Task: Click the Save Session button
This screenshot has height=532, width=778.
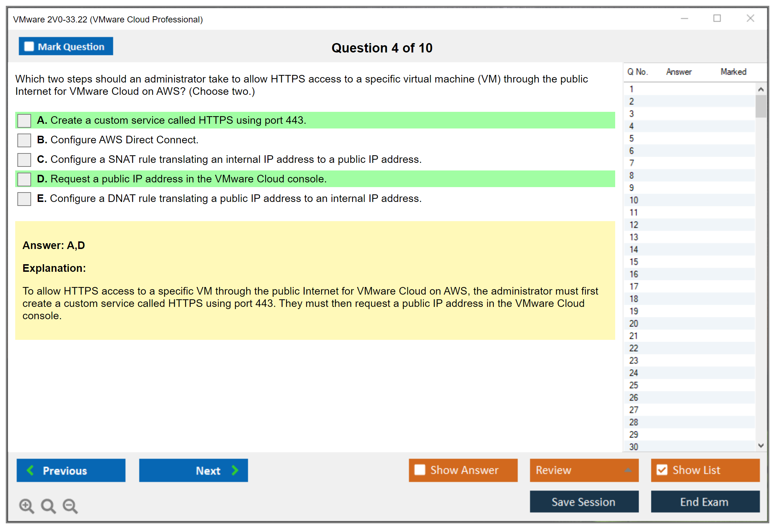Action: click(584, 502)
